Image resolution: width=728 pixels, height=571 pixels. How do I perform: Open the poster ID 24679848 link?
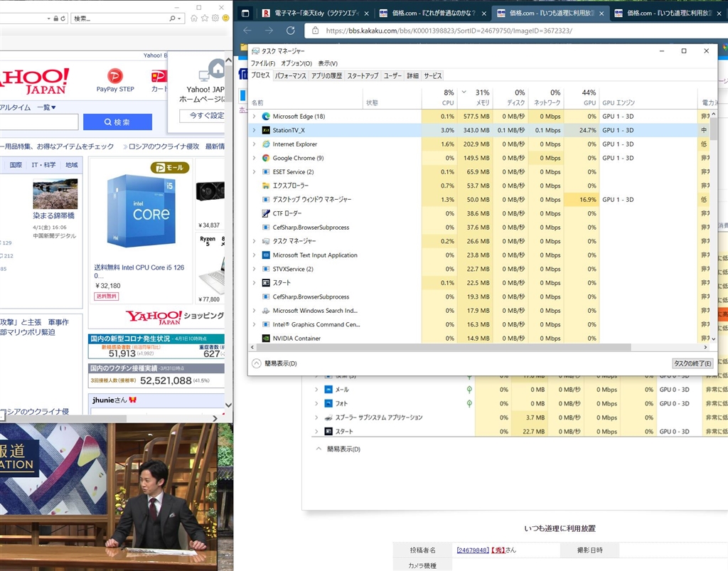pos(473,550)
